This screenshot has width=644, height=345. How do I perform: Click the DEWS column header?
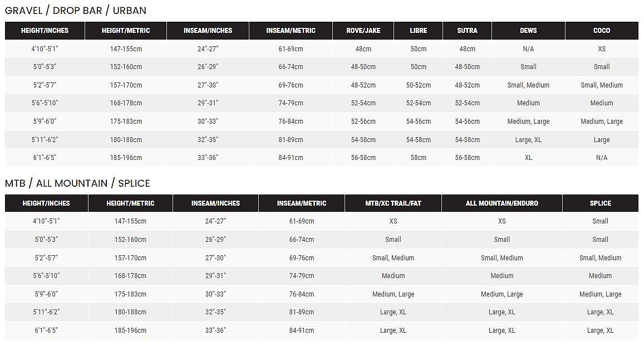pos(528,31)
